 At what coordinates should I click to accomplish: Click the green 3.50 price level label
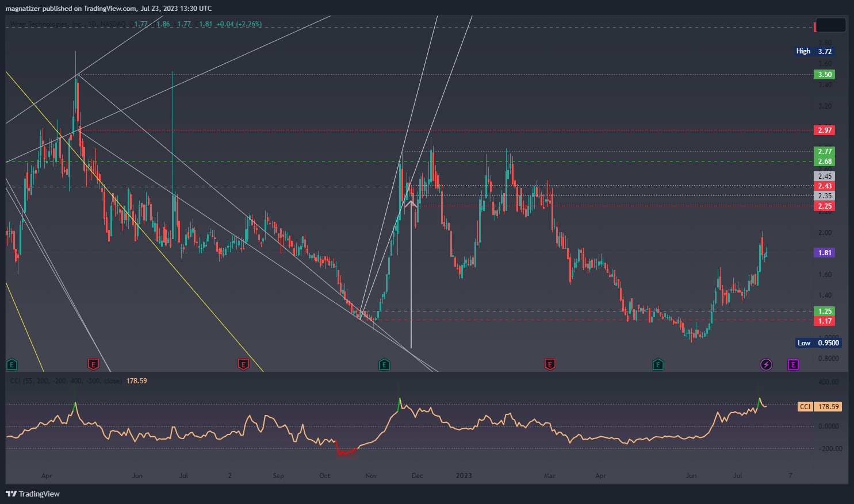(x=825, y=74)
